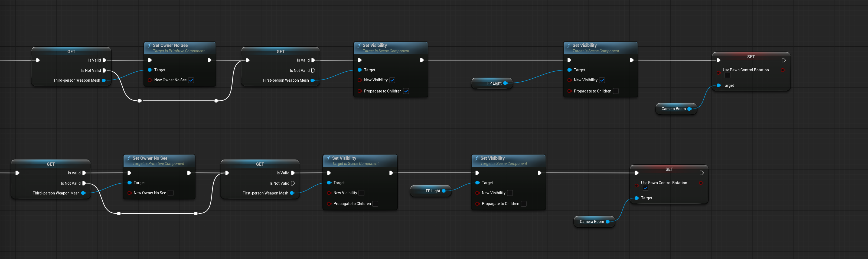Viewport: 868px width, 259px height.
Task: Click upper SET node red header
Action: (x=751, y=57)
